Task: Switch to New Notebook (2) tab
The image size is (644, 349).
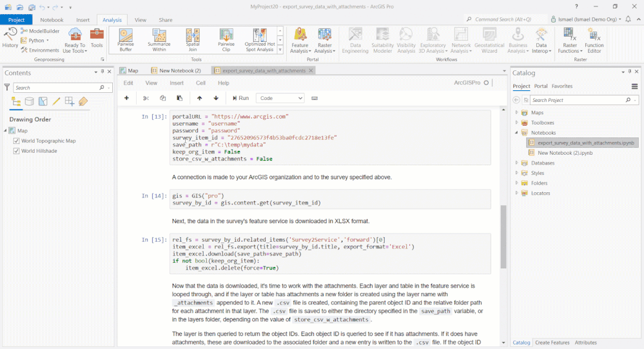Action: (x=176, y=70)
